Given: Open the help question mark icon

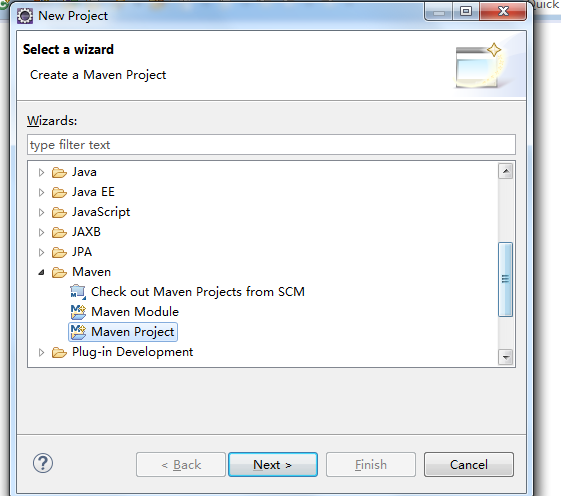Looking at the screenshot, I should [x=43, y=463].
